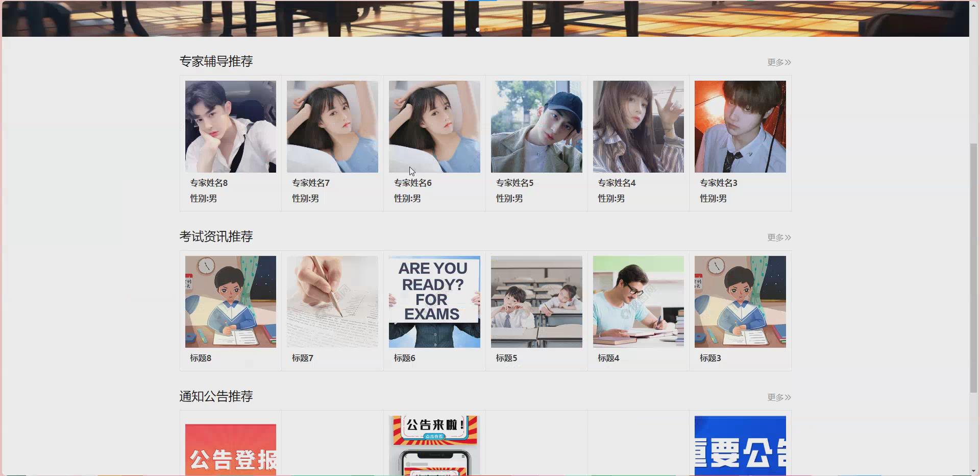The height and width of the screenshot is (476, 980).
Task: Select the active white carousel dot on banner
Action: pyautogui.click(x=478, y=30)
